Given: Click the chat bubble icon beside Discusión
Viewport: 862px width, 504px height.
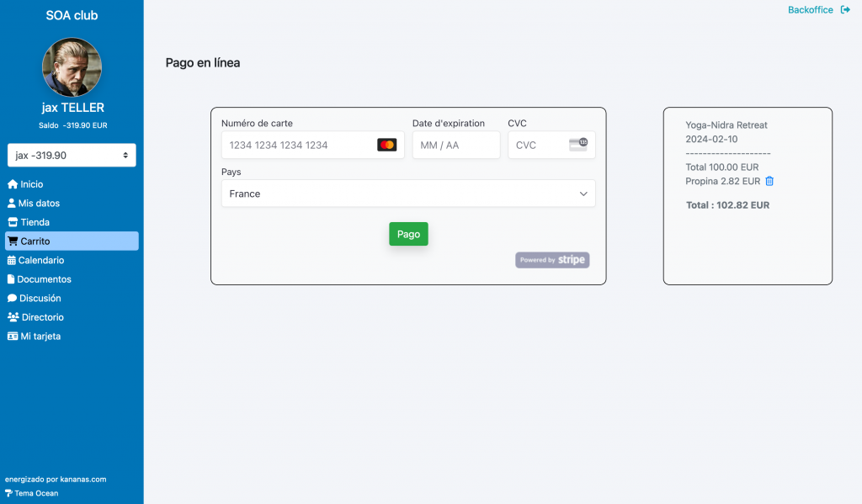Looking at the screenshot, I should point(12,299).
